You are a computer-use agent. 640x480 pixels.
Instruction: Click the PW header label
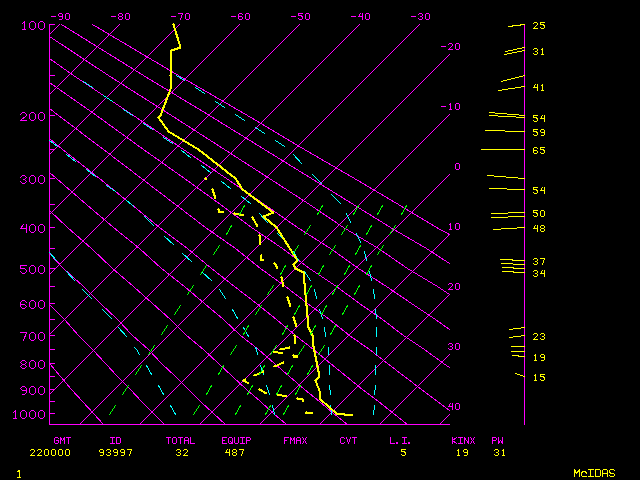point(497,440)
